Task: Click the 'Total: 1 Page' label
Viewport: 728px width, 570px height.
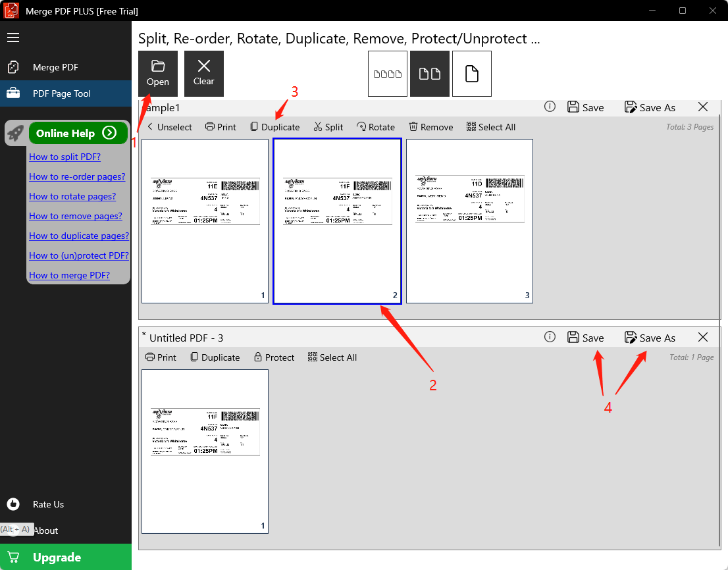Action: pyautogui.click(x=691, y=357)
